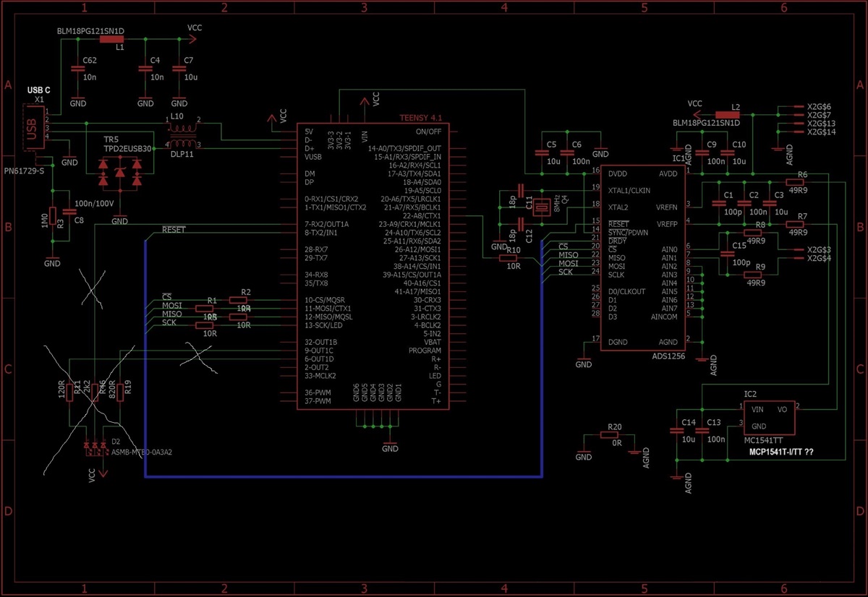Screen dimensions: 868x597
Task: Select the C7 10u capacitor
Action: (179, 69)
